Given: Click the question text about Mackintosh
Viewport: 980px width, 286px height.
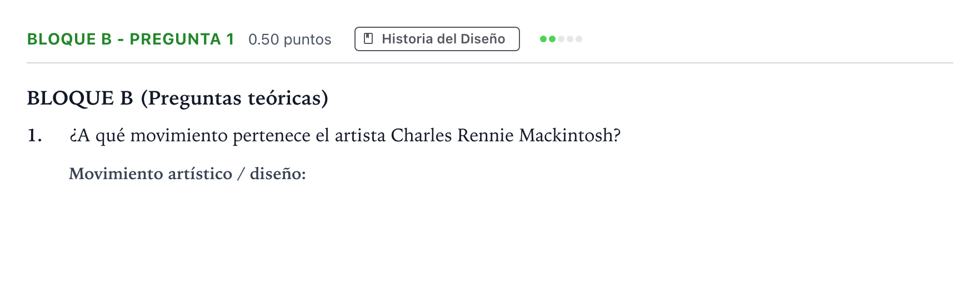Looking at the screenshot, I should (344, 136).
